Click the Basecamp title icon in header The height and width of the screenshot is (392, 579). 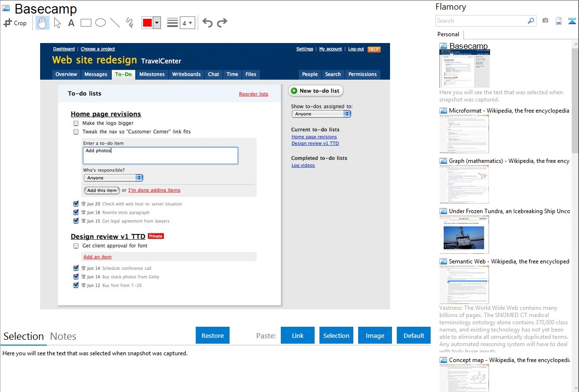[6, 8]
